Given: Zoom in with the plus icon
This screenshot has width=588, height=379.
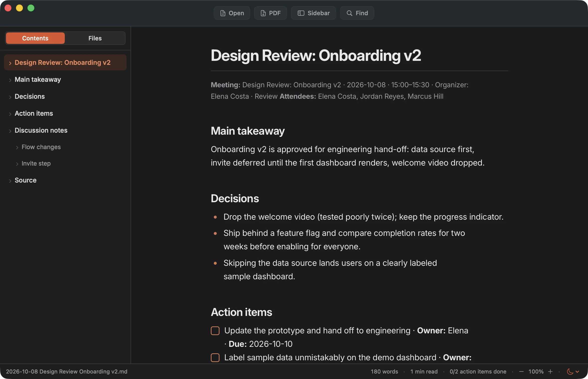Looking at the screenshot, I should click(550, 372).
